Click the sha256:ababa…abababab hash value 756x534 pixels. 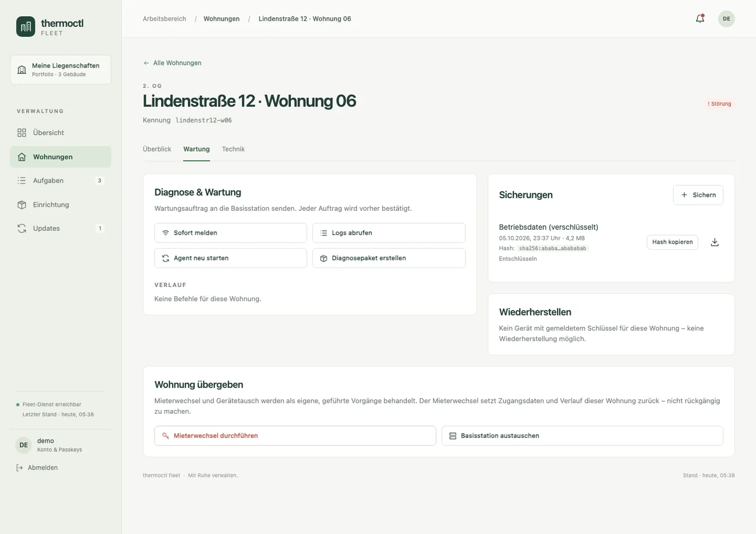[x=553, y=249]
